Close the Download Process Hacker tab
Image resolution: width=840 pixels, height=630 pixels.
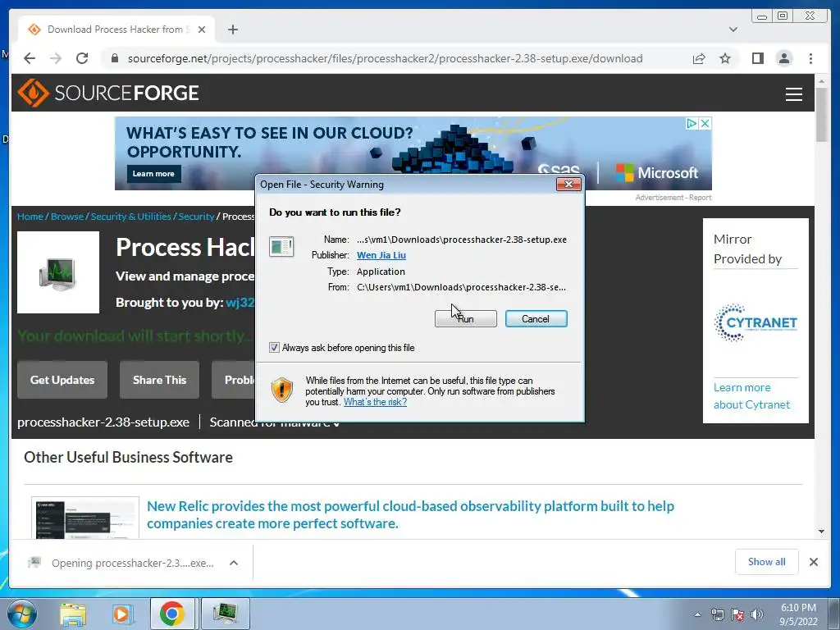tap(202, 30)
